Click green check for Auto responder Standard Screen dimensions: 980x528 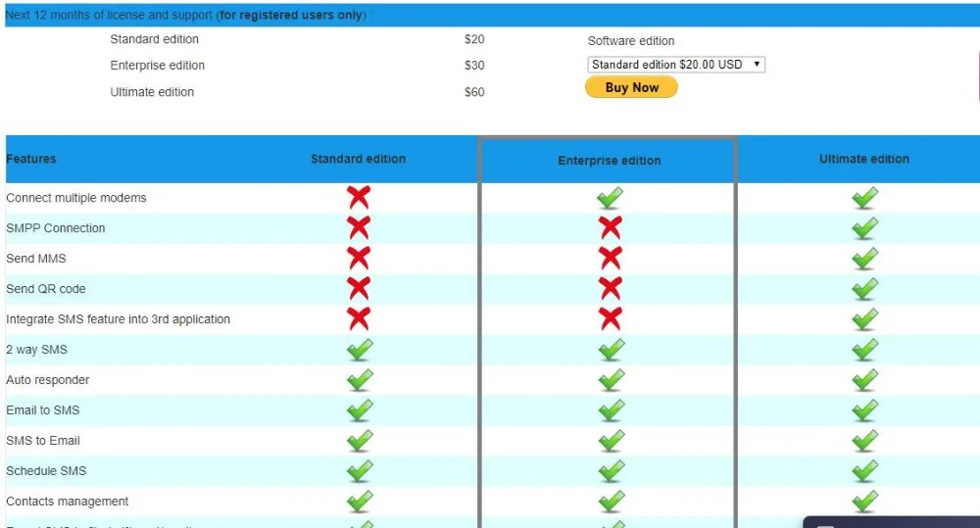coord(360,379)
